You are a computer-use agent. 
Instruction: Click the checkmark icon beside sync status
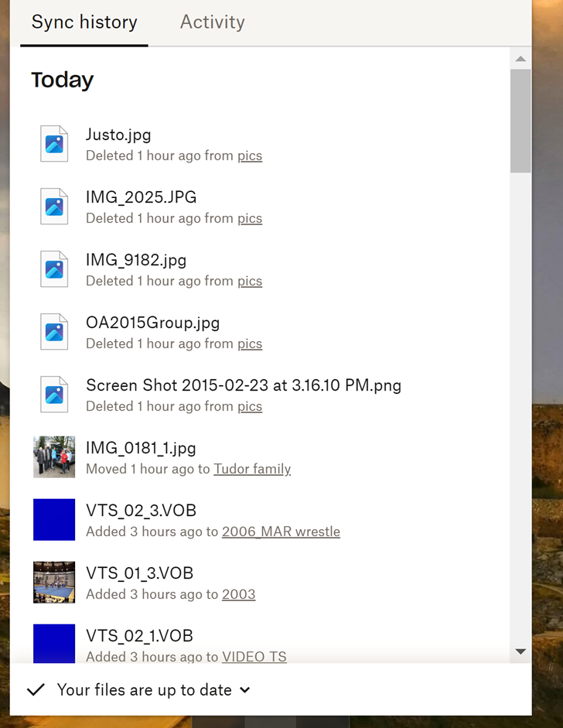tap(36, 690)
